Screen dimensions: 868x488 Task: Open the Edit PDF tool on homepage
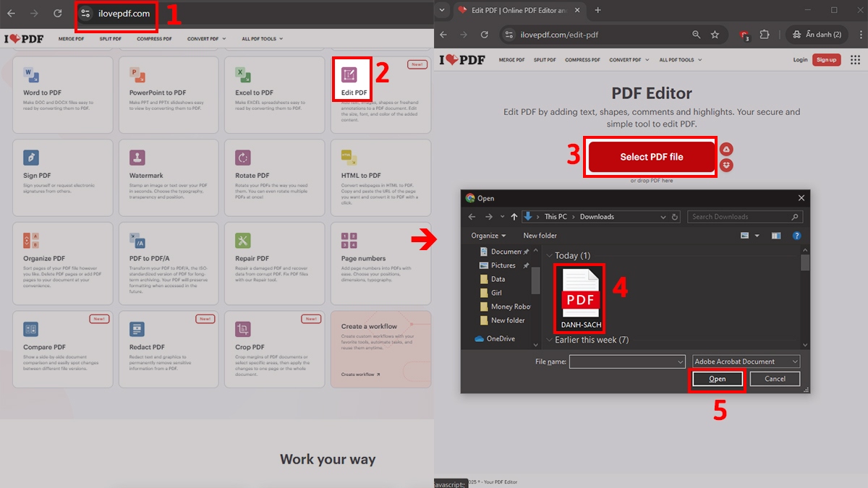point(380,95)
